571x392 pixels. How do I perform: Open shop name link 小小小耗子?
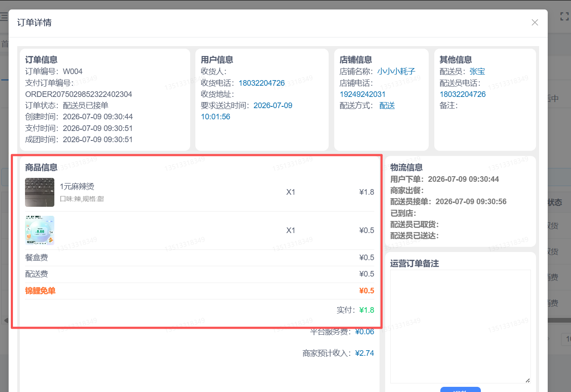pyautogui.click(x=396, y=72)
